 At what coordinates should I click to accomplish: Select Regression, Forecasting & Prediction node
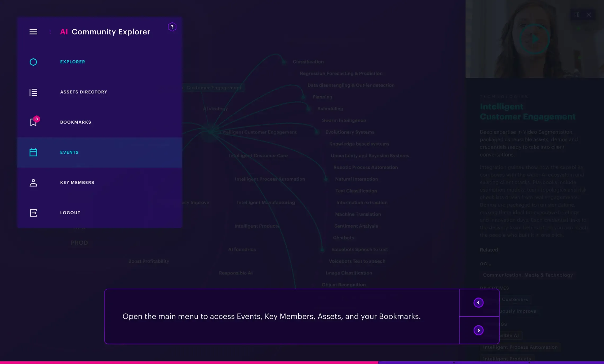[341, 73]
